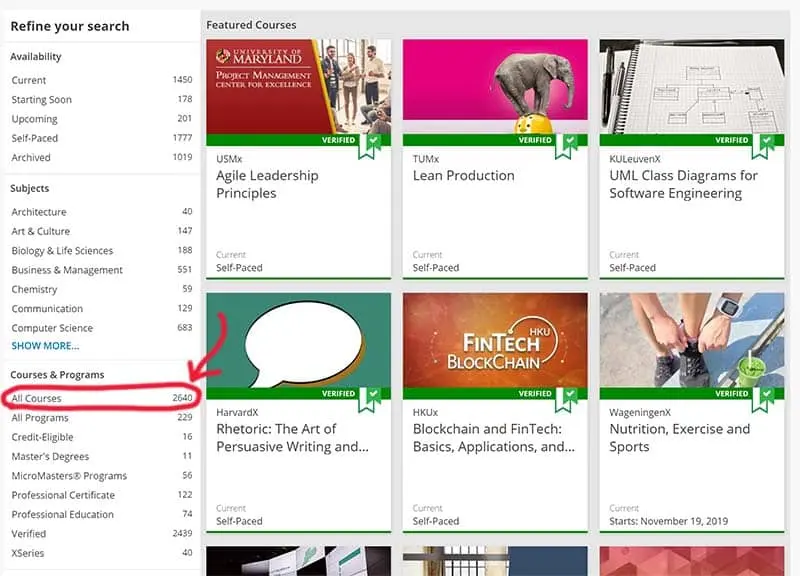Viewport: 800px width, 576px height.
Task: Select All Programs filter
Action: [102, 418]
